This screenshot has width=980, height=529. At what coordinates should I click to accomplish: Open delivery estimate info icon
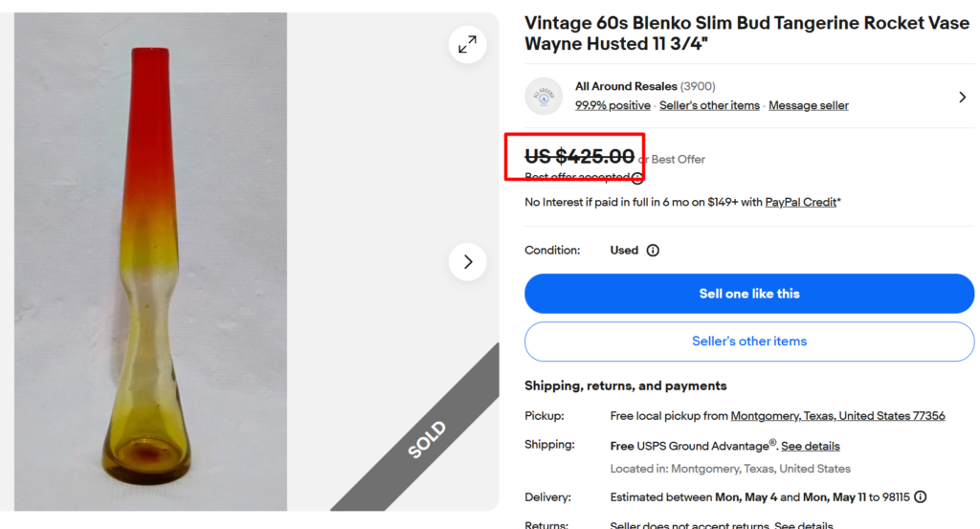click(x=921, y=497)
